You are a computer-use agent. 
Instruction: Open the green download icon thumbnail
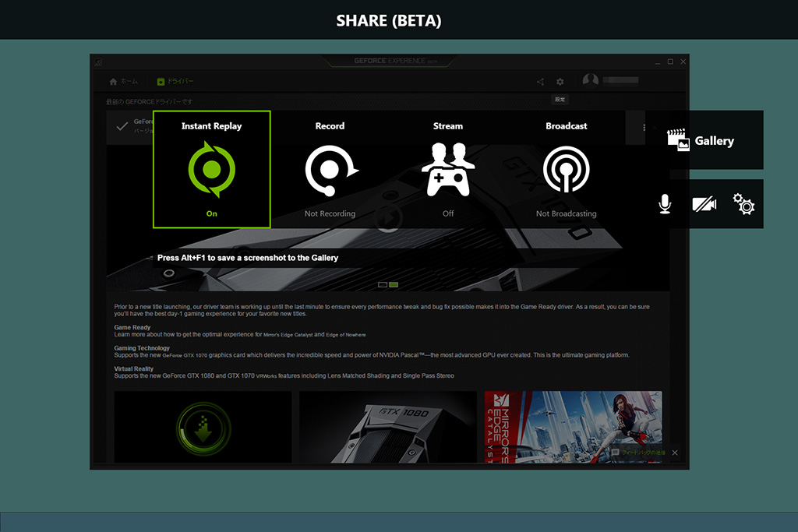(203, 427)
